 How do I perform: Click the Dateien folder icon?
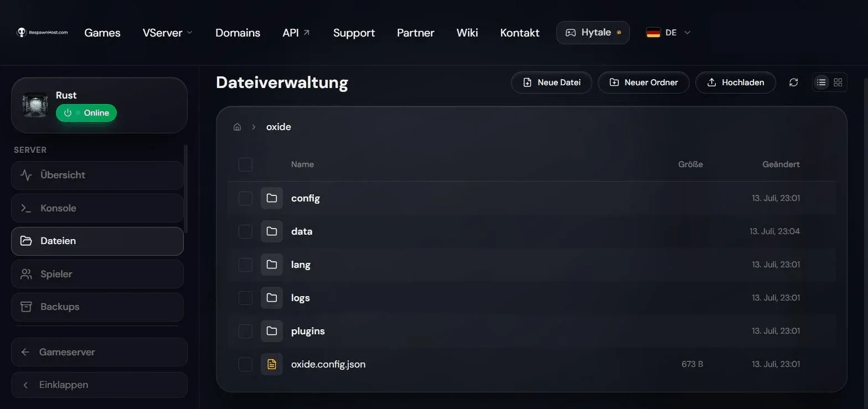coord(26,241)
